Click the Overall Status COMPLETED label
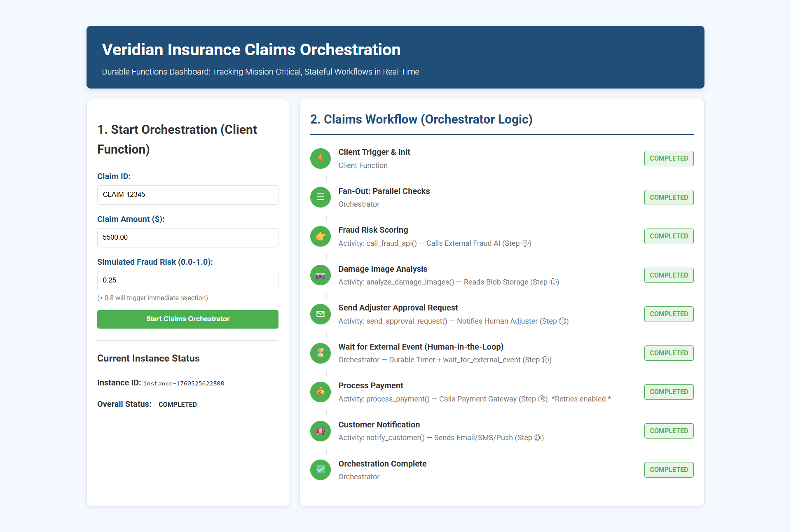 pos(178,404)
